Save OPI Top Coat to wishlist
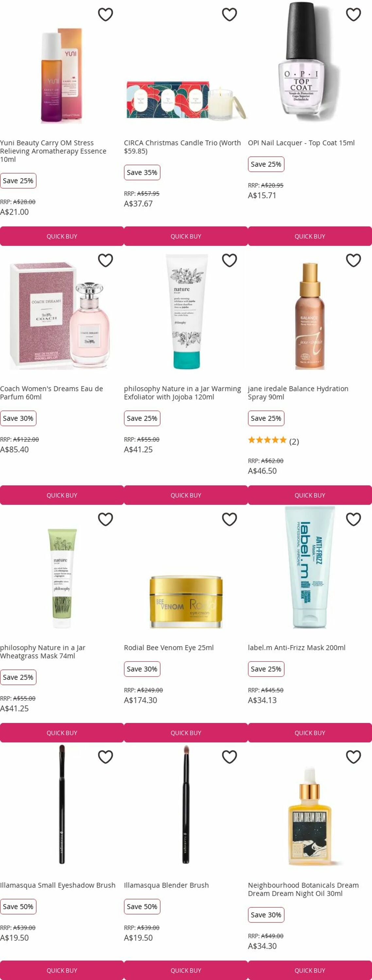 pos(353,14)
